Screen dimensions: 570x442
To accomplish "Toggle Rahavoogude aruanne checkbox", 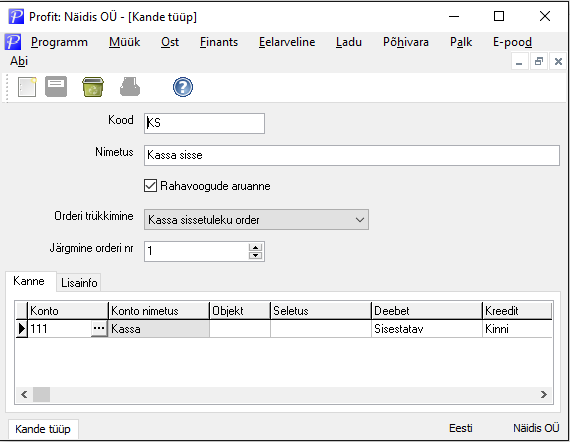I will click(x=150, y=186).
